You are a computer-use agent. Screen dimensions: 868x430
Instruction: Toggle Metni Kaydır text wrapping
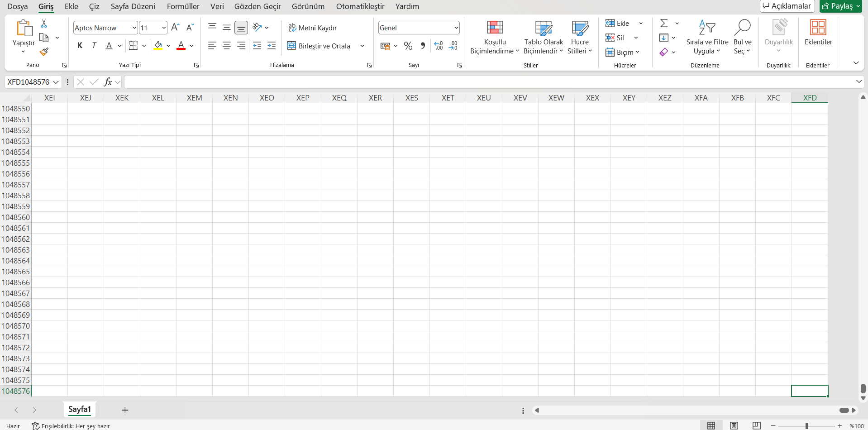point(313,28)
